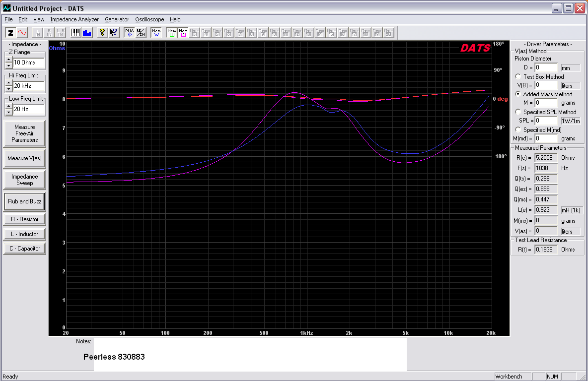Open the Edit menu
This screenshot has height=381, width=588.
[x=23, y=19]
